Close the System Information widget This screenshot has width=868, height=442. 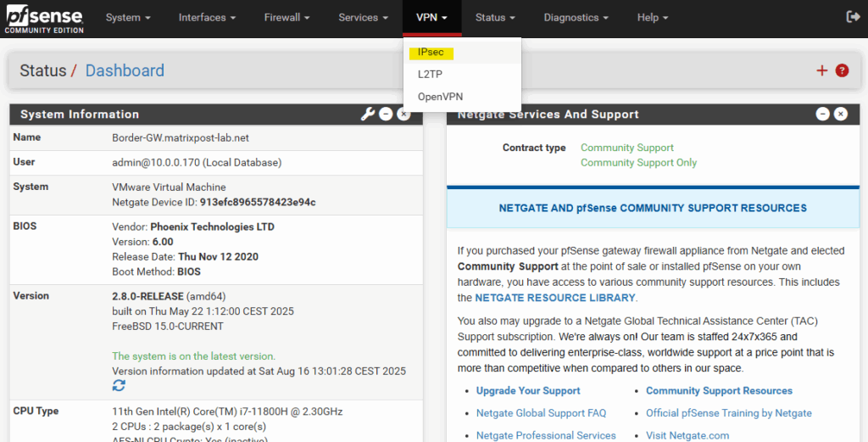point(404,114)
